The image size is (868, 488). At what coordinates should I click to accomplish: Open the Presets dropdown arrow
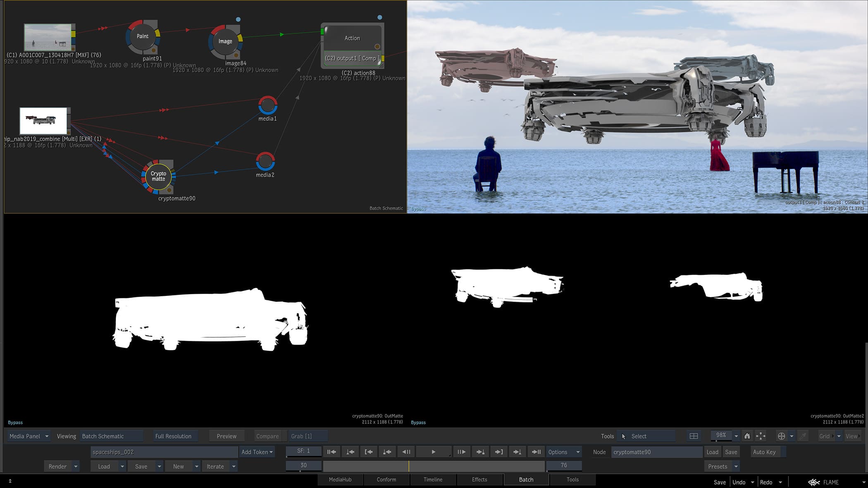(x=736, y=467)
